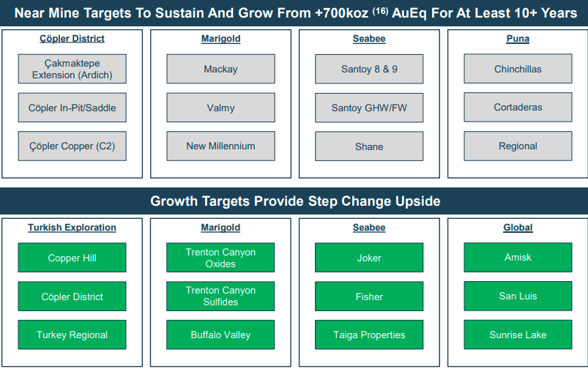Image resolution: width=588 pixels, height=369 pixels.
Task: Select the Taiga Properties box
Action: coord(369,335)
